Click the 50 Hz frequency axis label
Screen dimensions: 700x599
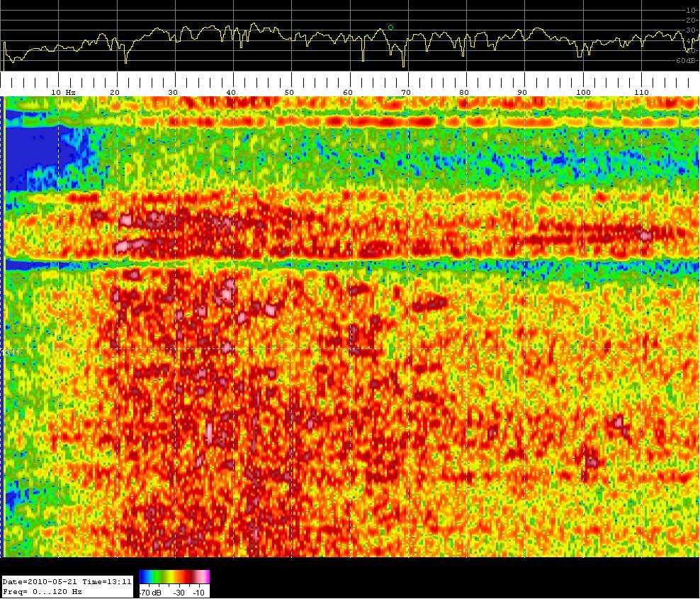pos(289,92)
